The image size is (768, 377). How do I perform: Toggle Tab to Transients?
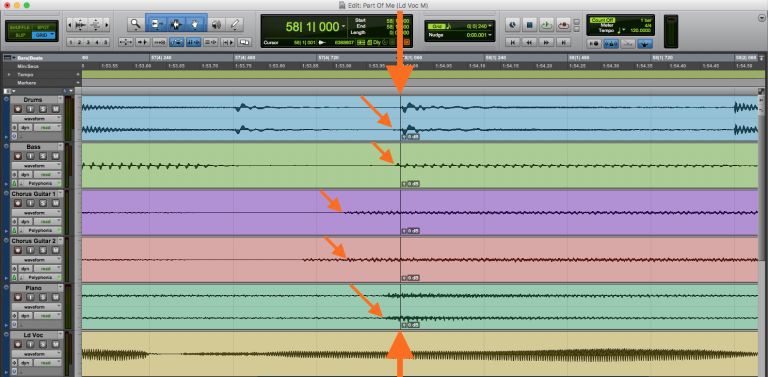pos(143,42)
